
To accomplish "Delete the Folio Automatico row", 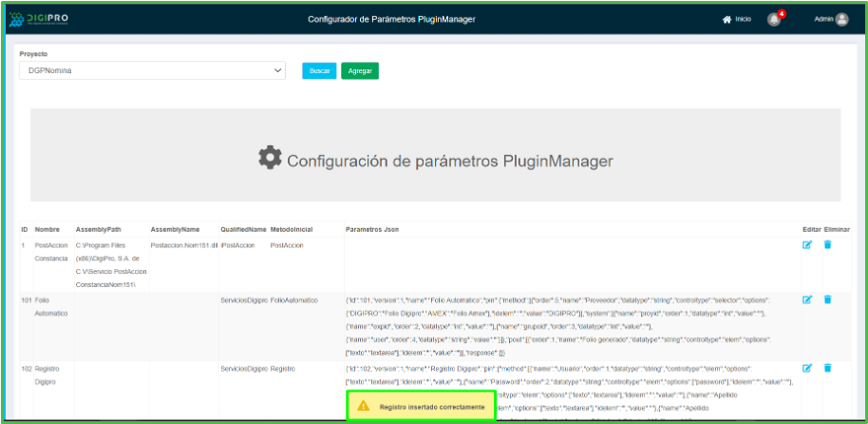I will pos(827,299).
